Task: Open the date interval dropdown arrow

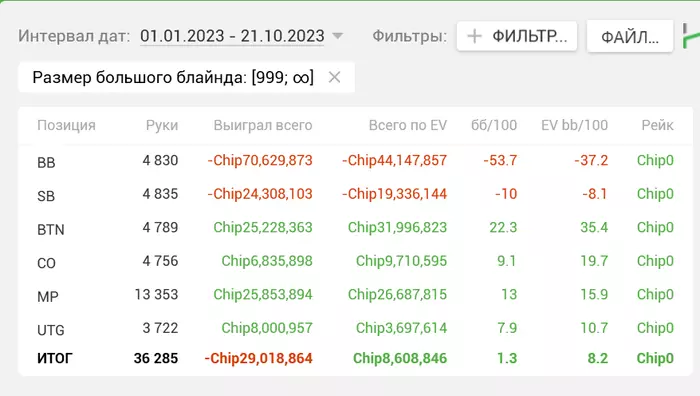Action: (x=338, y=36)
